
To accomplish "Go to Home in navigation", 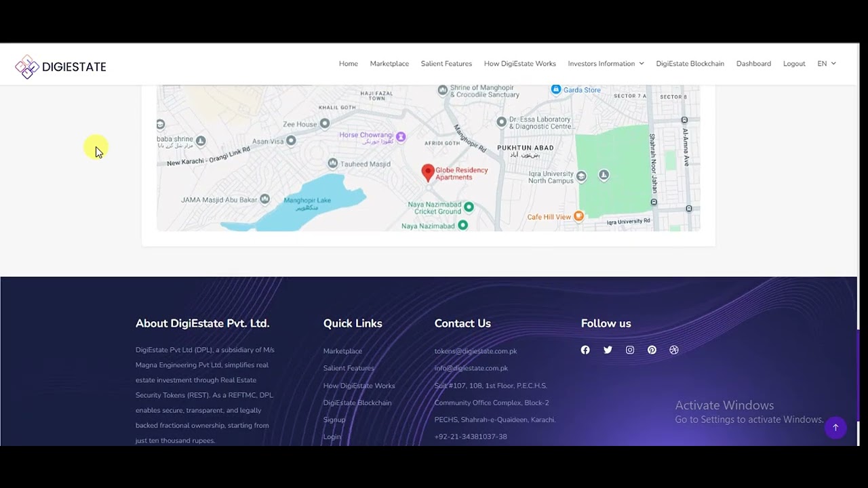I will tap(348, 64).
